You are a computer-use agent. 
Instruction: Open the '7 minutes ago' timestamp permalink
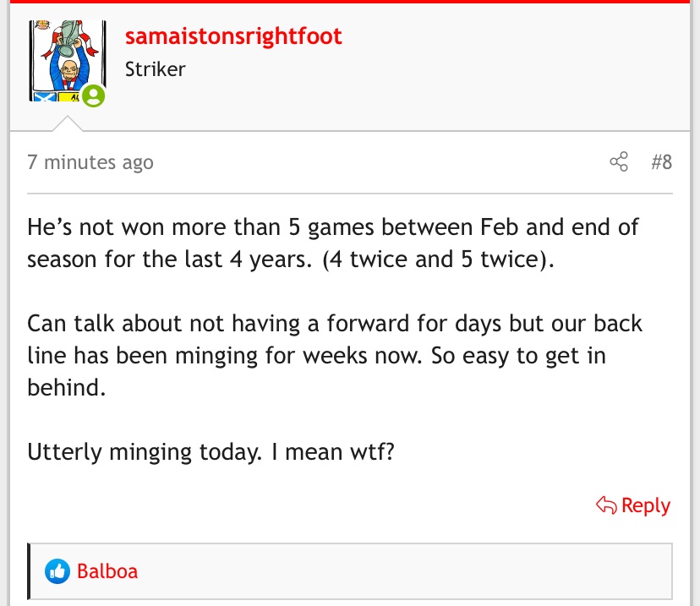click(x=90, y=162)
